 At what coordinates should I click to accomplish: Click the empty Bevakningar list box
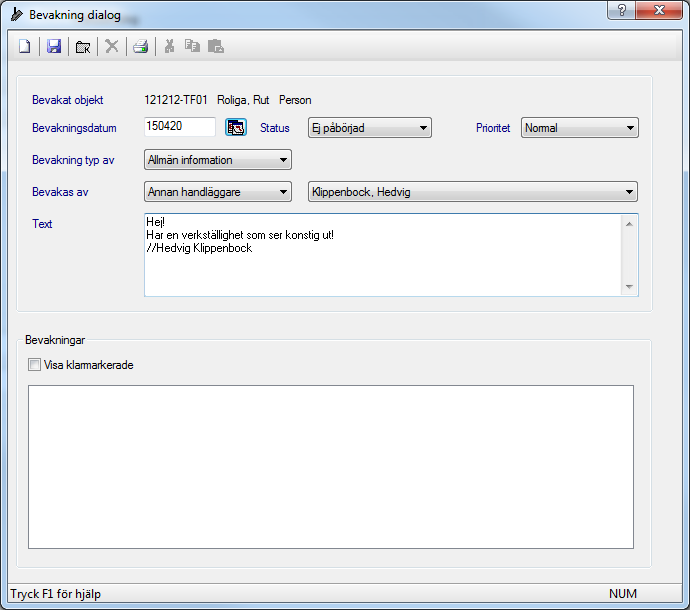click(x=331, y=467)
